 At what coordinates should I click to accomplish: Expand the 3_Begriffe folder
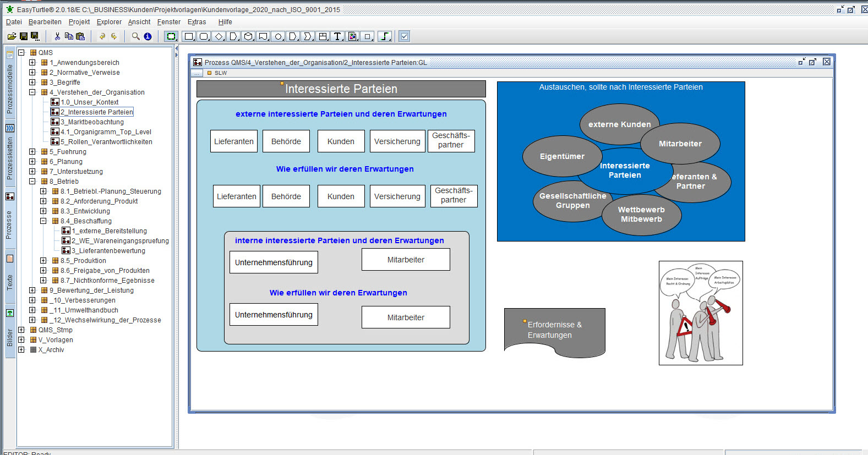point(32,83)
